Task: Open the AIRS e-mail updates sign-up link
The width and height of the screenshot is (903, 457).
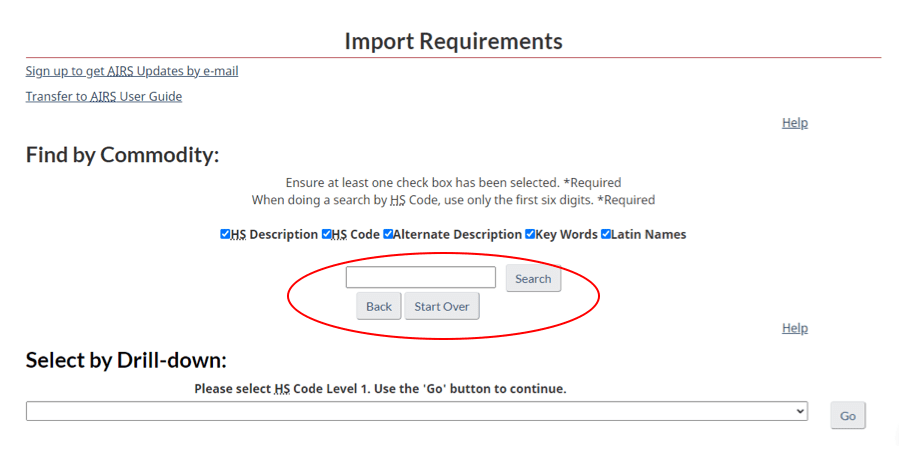Action: tap(132, 71)
